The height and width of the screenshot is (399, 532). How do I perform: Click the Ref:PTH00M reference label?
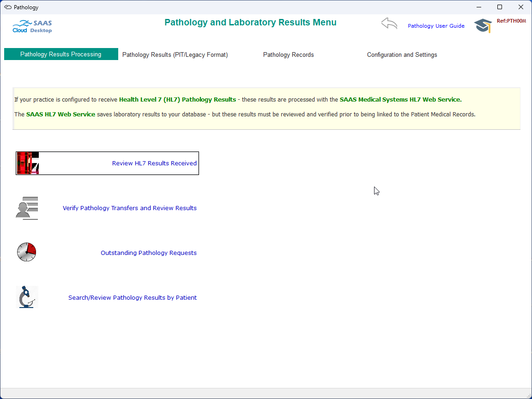pyautogui.click(x=511, y=21)
